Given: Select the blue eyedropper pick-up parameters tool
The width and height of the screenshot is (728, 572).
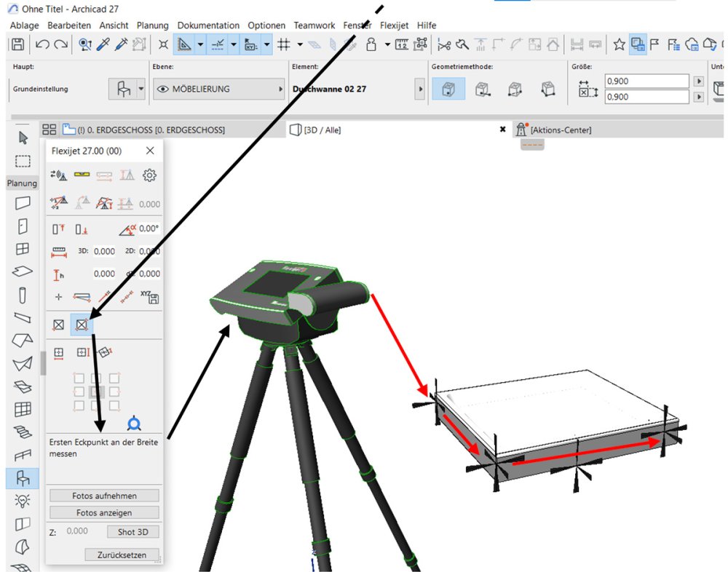Looking at the screenshot, I should [x=103, y=44].
